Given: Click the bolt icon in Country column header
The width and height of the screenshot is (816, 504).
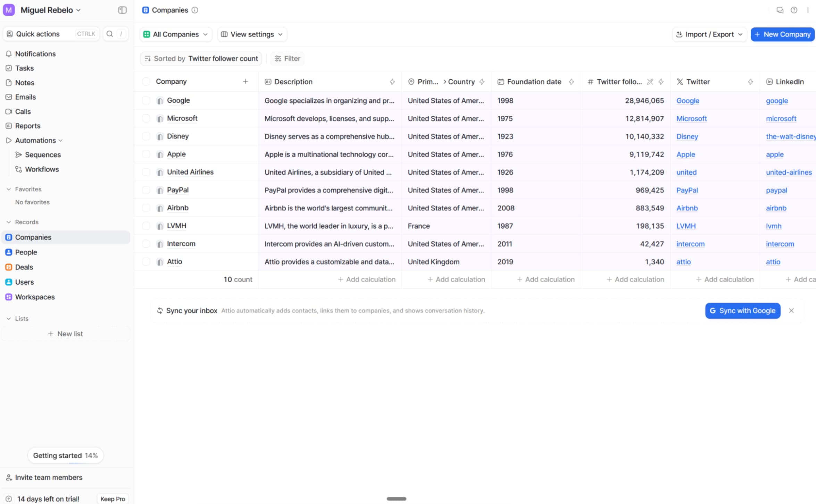Looking at the screenshot, I should [482, 82].
